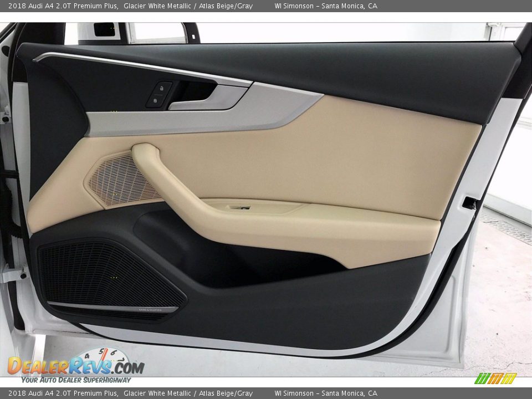Click "Glacier White Metallic / Atlas Beige/Gray" in top caption
This screenshot has width=532, height=399.
[188, 6]
